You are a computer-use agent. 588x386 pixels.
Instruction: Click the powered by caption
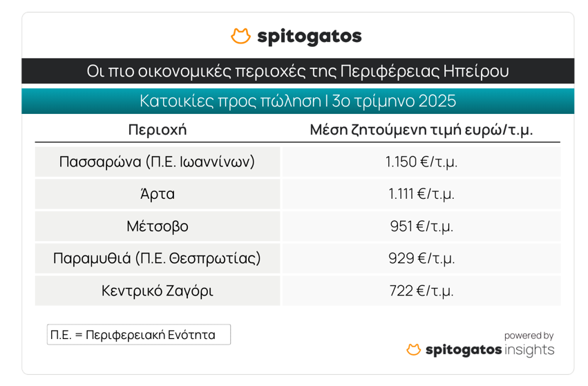[529, 336]
